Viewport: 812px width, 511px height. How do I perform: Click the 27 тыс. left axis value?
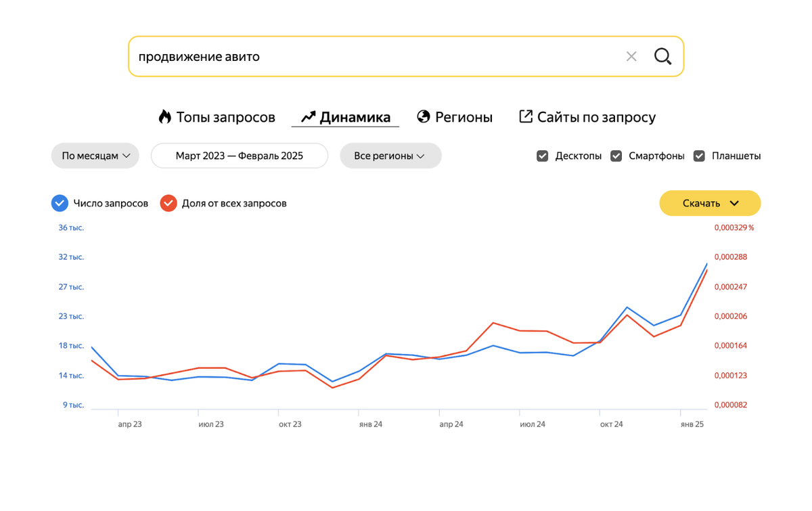pos(71,287)
